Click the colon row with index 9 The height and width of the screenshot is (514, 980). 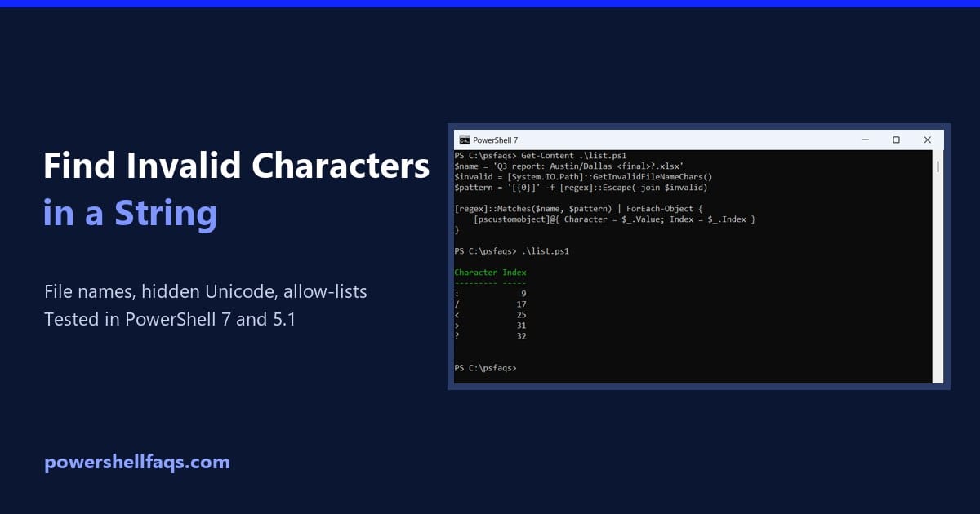click(490, 294)
